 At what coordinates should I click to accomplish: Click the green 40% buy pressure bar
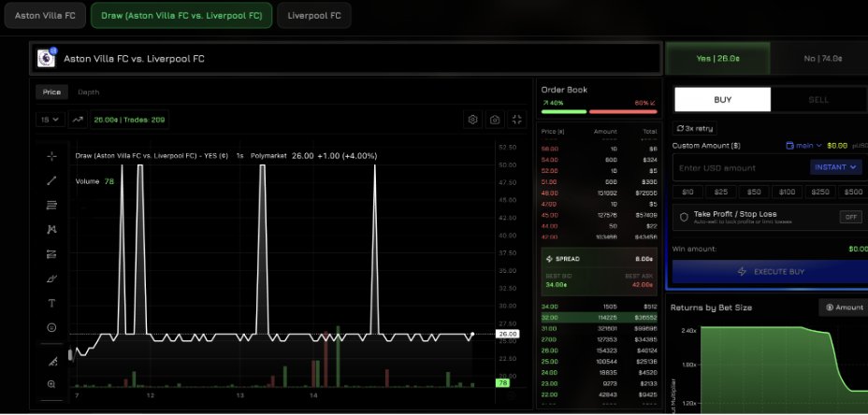click(x=563, y=112)
